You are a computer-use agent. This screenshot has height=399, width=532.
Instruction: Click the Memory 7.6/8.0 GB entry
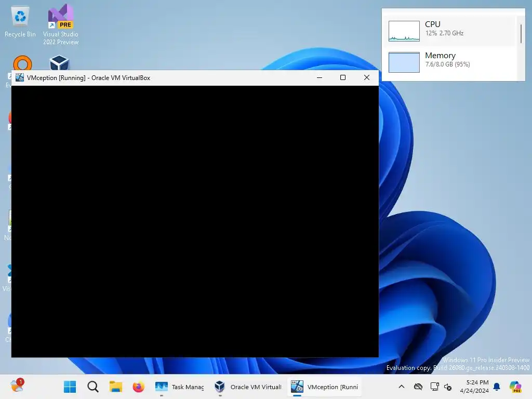pos(451,62)
